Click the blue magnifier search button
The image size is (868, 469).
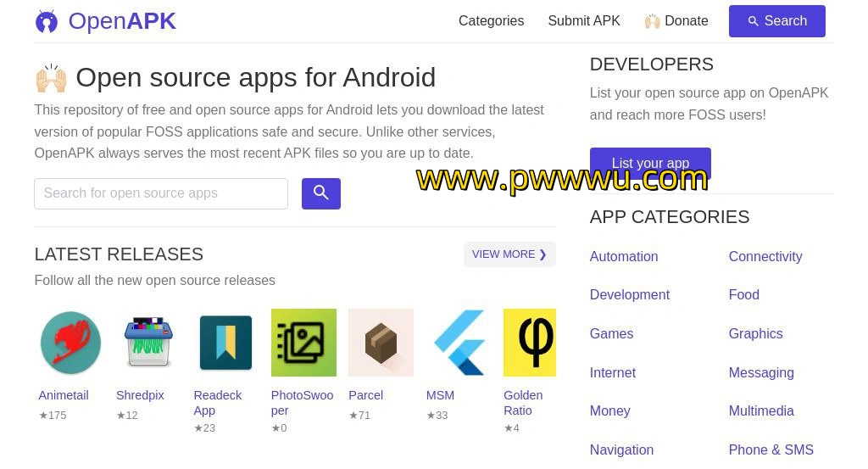point(321,194)
